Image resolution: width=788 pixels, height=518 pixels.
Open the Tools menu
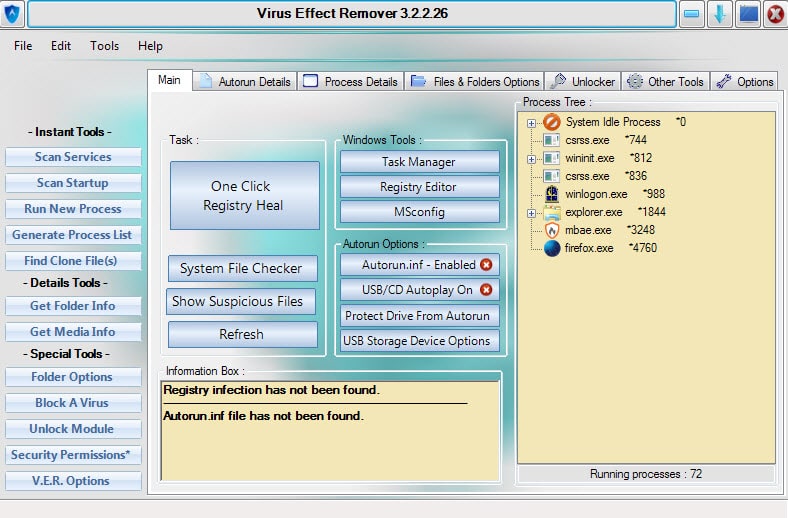[x=104, y=46]
